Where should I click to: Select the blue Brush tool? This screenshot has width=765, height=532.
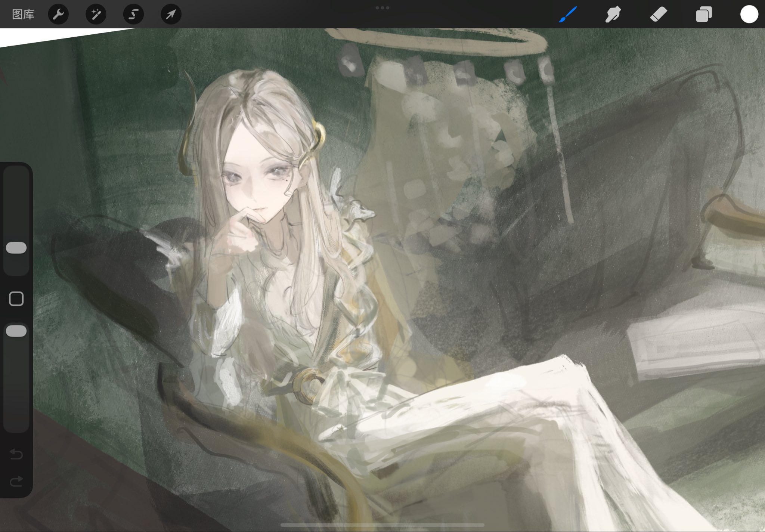pyautogui.click(x=568, y=14)
